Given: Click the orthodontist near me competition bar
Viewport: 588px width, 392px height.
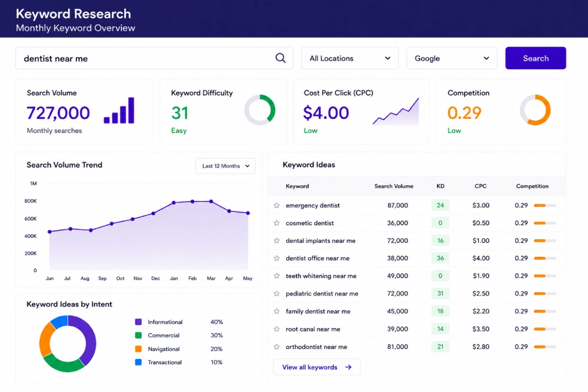Looking at the screenshot, I should 545,347.
